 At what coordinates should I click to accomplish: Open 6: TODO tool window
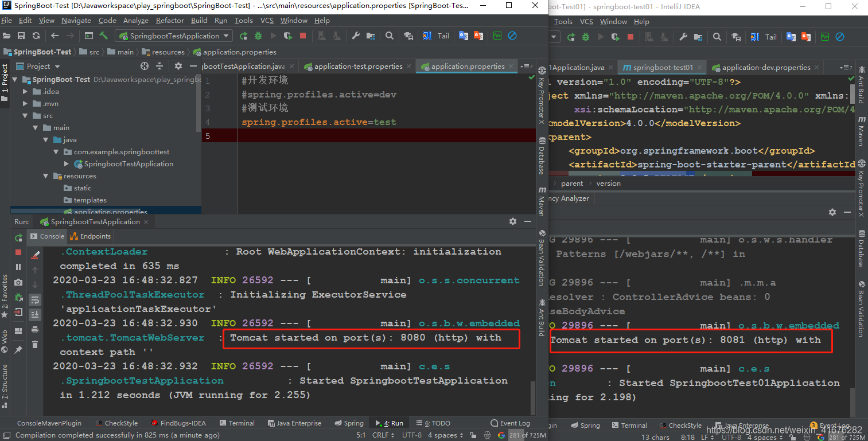click(433, 423)
